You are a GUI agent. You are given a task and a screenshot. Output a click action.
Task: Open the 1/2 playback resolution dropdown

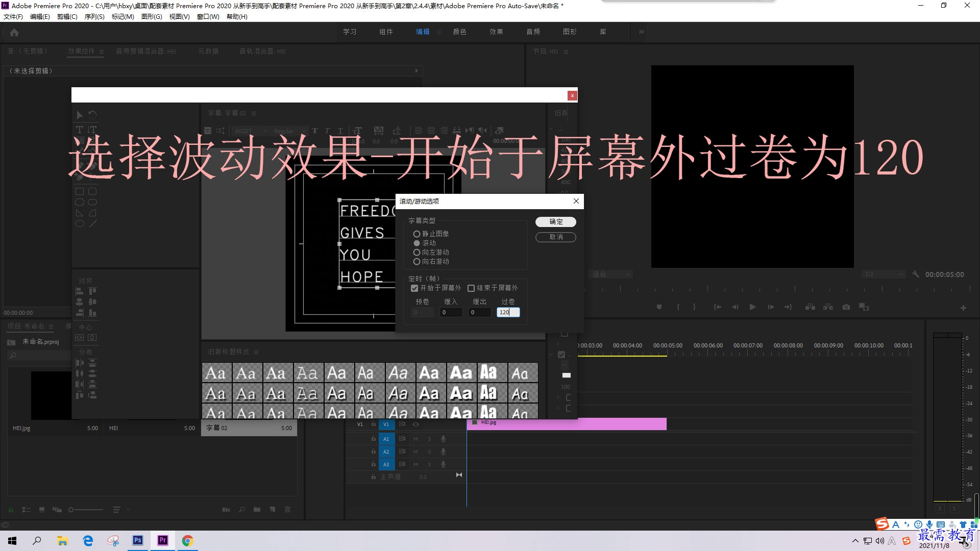click(x=883, y=274)
